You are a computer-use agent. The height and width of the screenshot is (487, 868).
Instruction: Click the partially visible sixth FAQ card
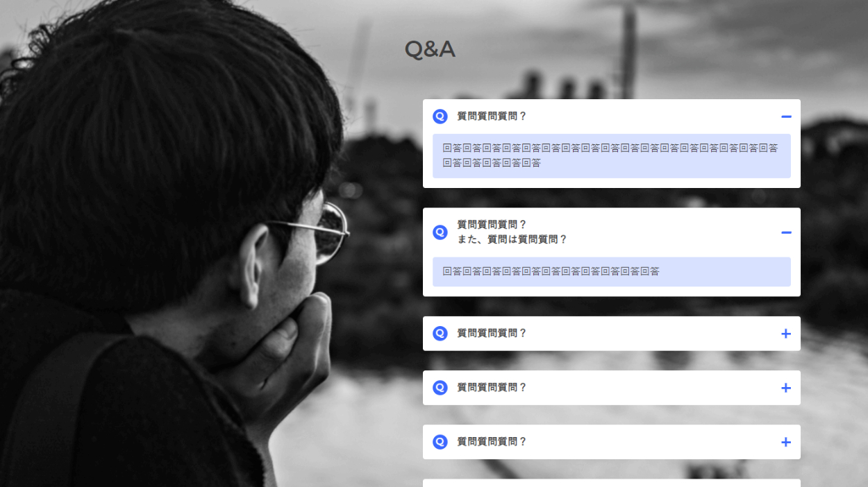tap(612, 483)
